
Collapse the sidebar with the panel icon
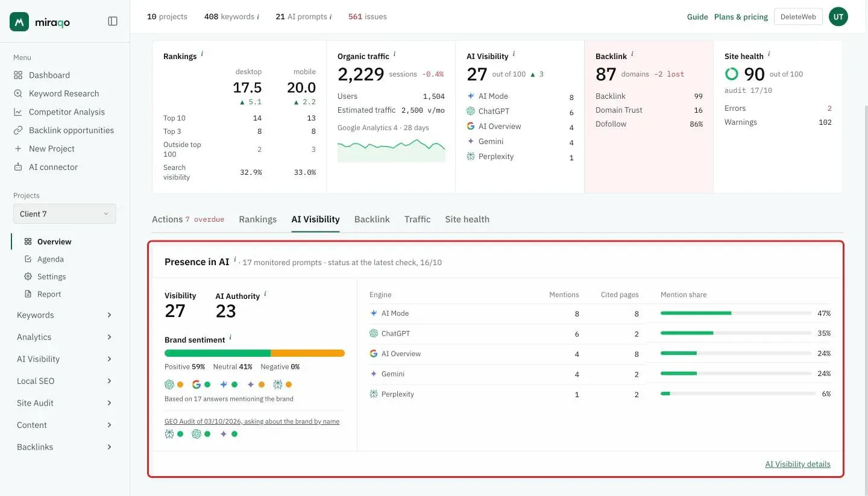113,21
